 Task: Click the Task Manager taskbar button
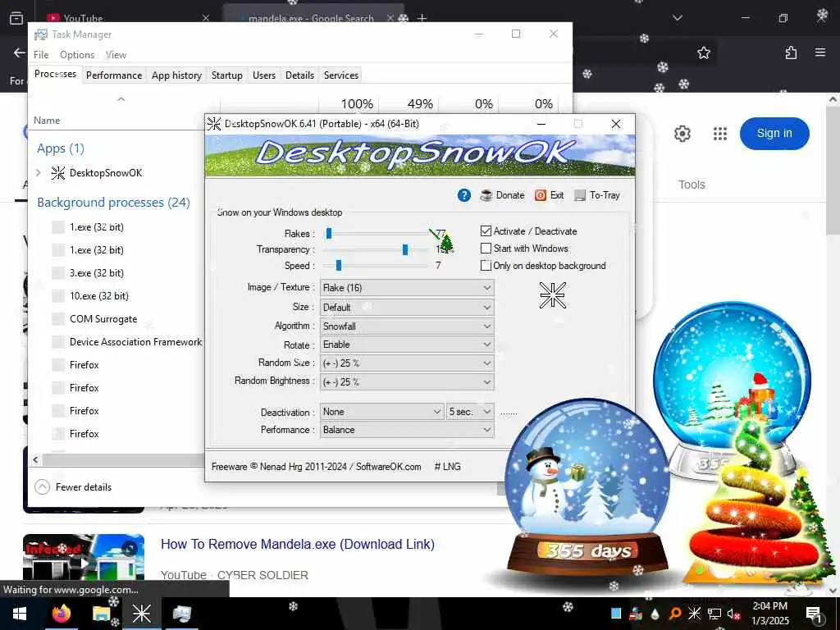pos(181,614)
